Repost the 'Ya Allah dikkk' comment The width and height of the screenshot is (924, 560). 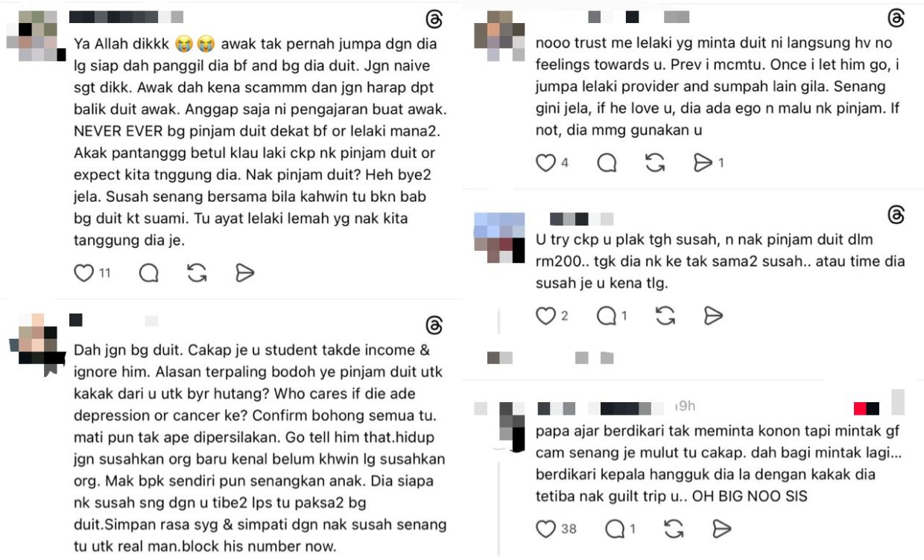[x=197, y=273]
